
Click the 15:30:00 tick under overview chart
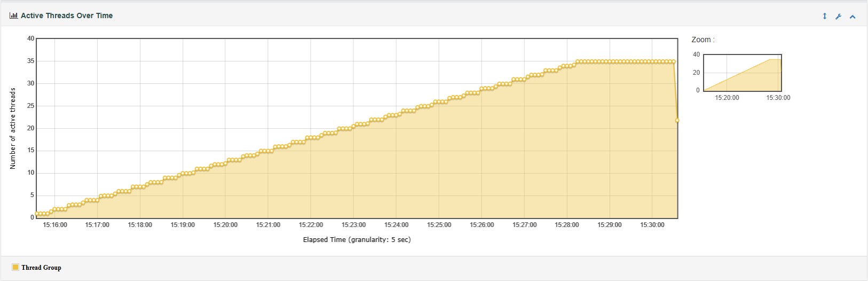coord(778,98)
